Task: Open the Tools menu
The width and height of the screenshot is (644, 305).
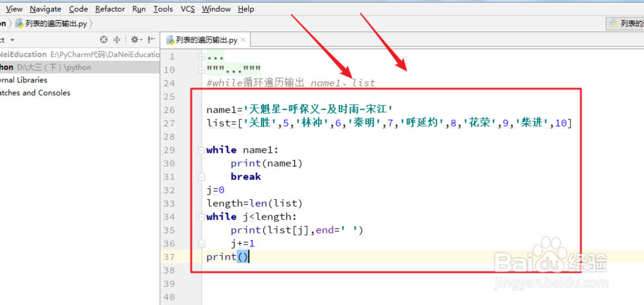Action: point(163,8)
